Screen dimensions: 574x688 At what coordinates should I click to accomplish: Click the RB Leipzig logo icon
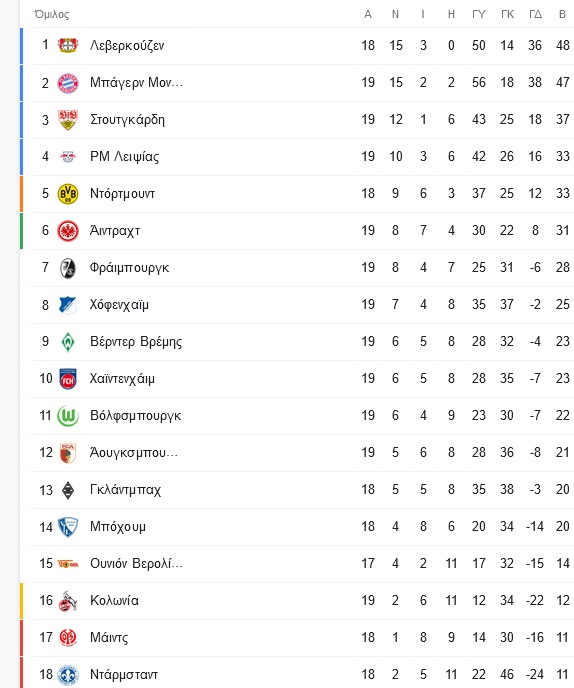[x=68, y=157]
